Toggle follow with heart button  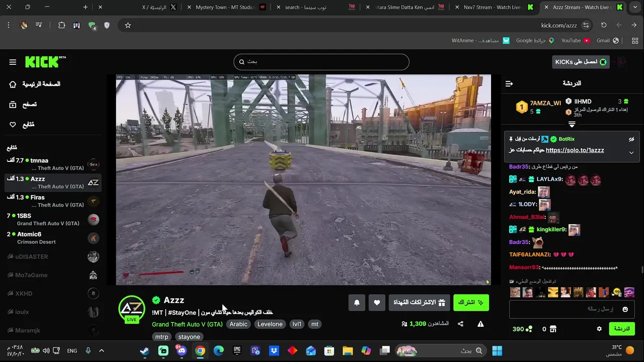(x=377, y=303)
